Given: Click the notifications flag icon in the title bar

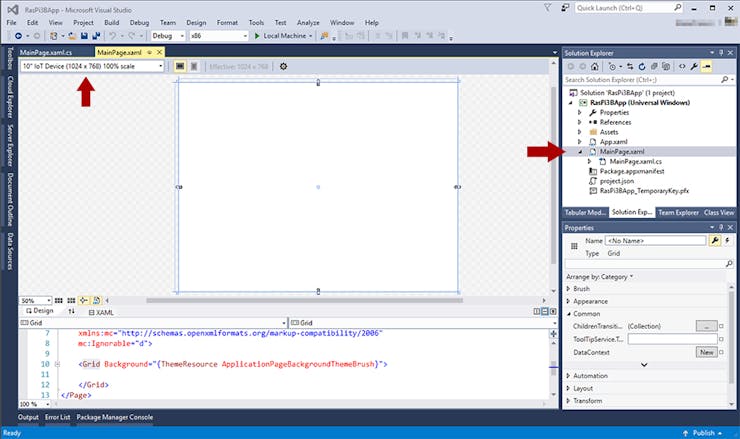Looking at the screenshot, I should [x=547, y=8].
